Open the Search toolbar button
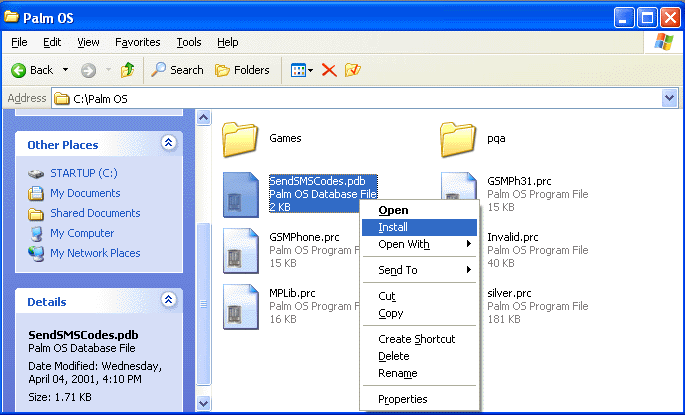 (177, 70)
